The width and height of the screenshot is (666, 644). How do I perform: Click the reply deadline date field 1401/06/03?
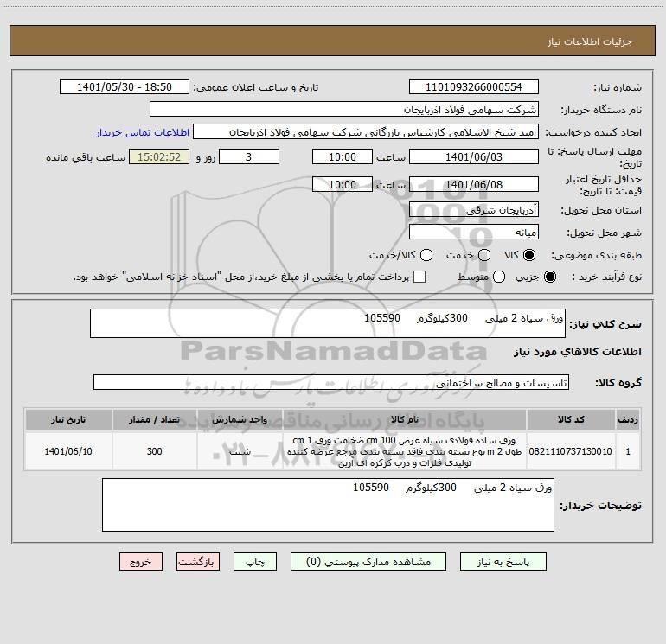[x=474, y=156]
